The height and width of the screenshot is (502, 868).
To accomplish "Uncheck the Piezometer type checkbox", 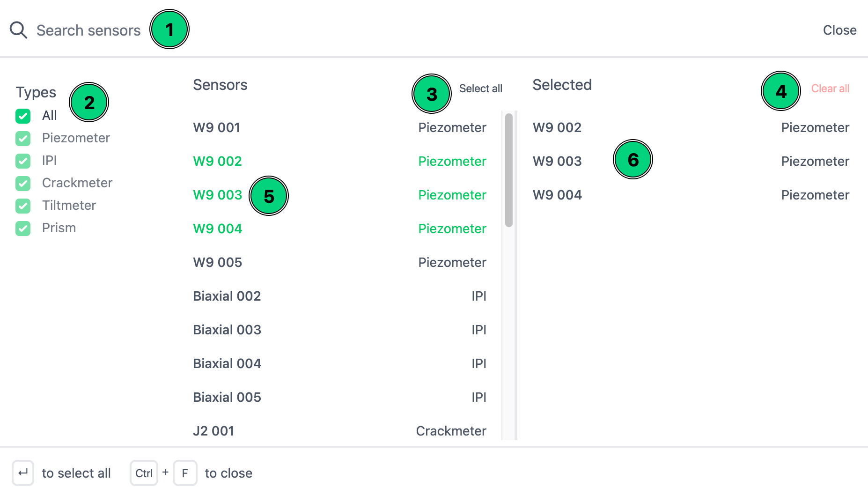I will click(23, 138).
